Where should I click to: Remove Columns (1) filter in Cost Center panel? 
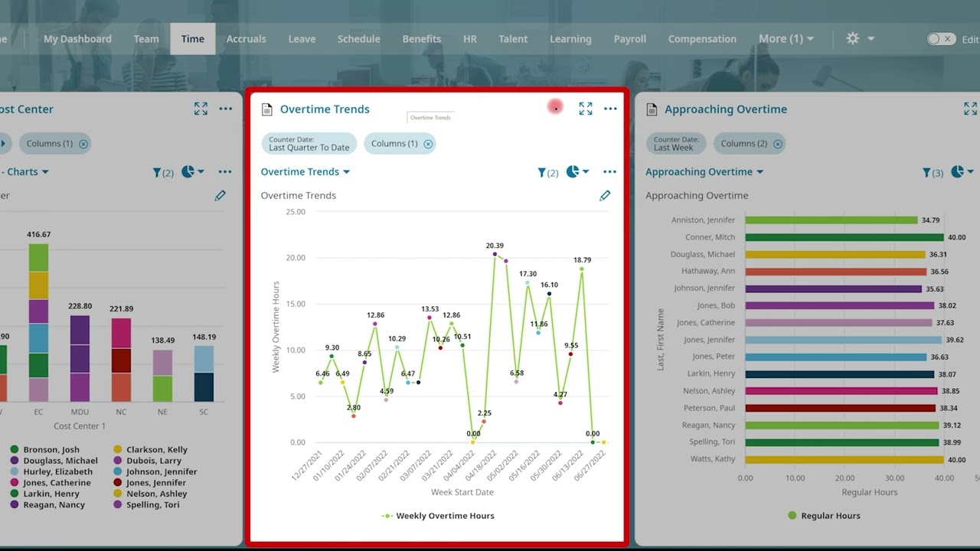(83, 144)
